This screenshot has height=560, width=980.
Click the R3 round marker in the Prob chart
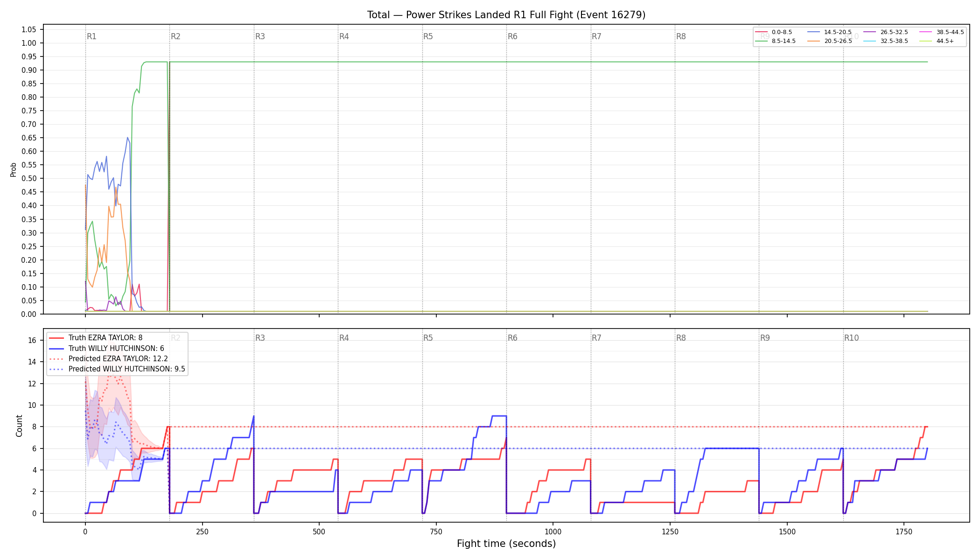click(x=260, y=36)
